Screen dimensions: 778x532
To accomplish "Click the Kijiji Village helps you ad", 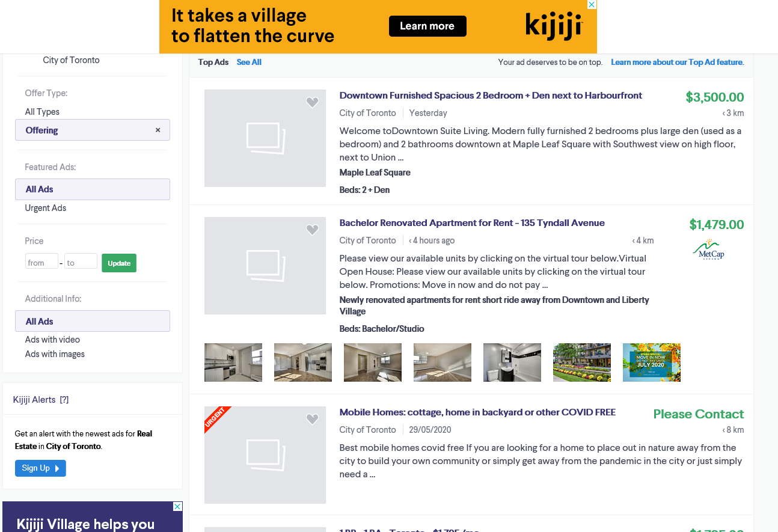I will [x=93, y=517].
